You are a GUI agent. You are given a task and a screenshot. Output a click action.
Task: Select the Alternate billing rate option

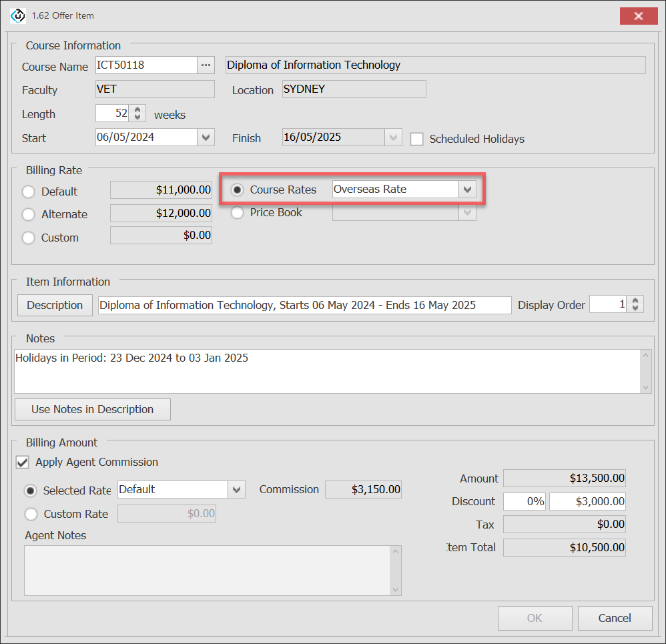point(29,214)
